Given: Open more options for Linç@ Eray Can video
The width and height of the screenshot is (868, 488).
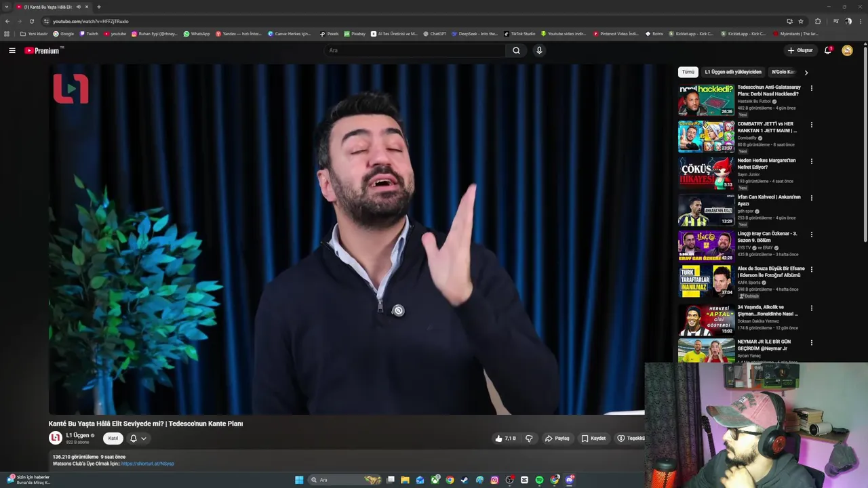Looking at the screenshot, I should click(811, 235).
